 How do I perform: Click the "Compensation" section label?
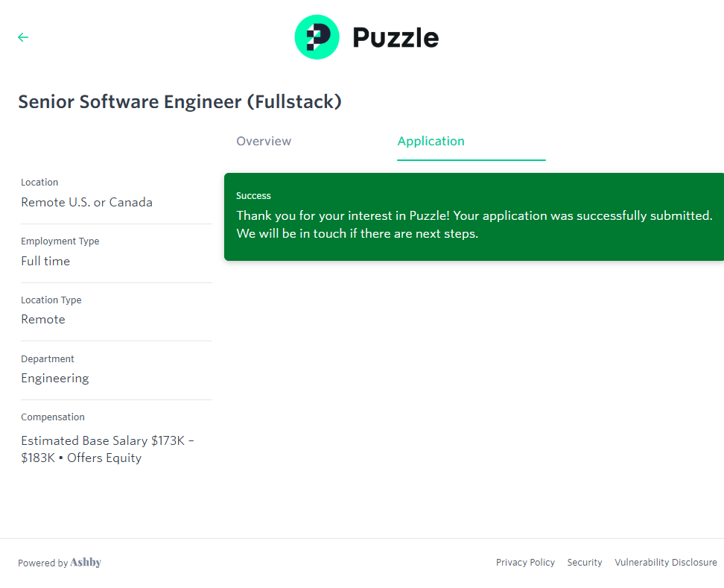(53, 417)
